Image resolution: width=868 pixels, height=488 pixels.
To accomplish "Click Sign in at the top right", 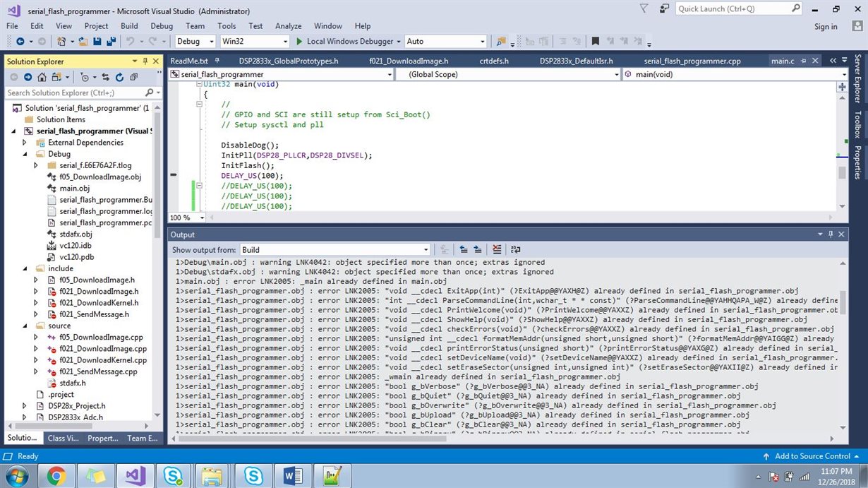I will pos(826,26).
